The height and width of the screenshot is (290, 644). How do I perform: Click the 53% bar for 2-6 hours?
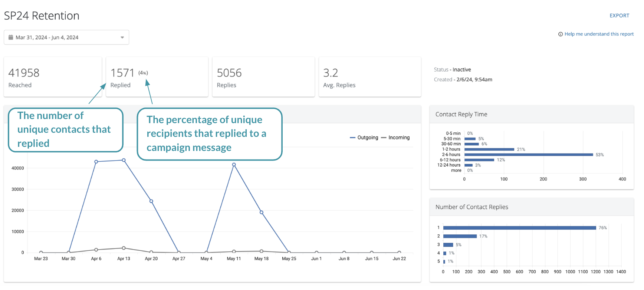click(x=528, y=155)
